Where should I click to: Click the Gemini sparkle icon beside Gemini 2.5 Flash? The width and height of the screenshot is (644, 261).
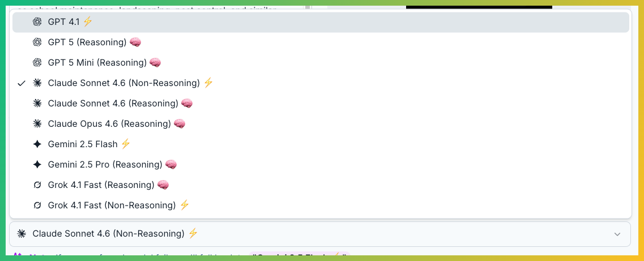click(x=37, y=144)
